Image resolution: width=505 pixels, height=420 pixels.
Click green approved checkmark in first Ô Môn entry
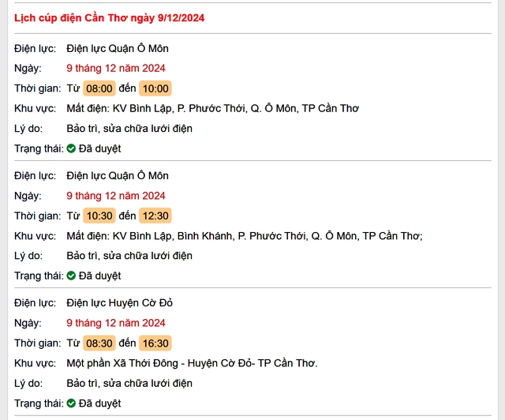[x=71, y=148]
